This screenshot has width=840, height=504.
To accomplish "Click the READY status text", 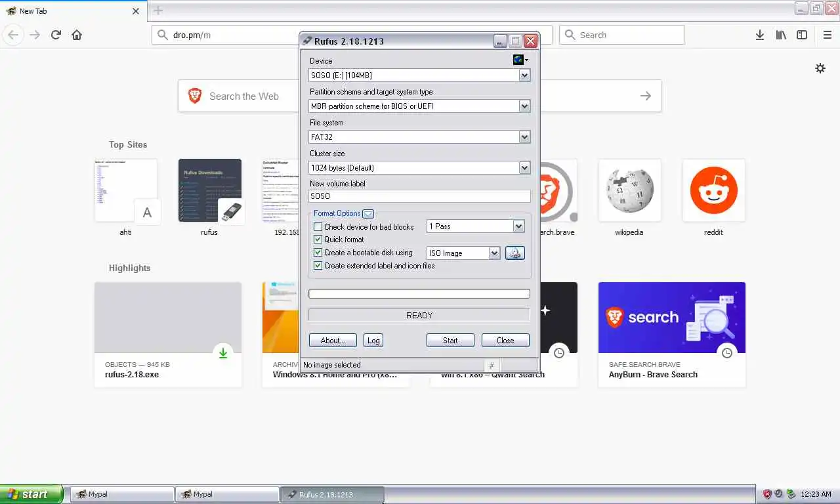I will [419, 316].
